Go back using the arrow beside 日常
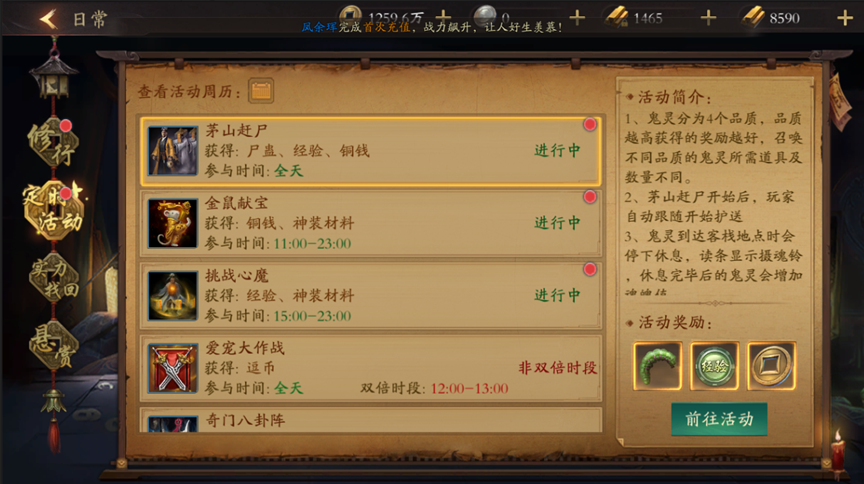Screen dimensions: 864x484 (48, 19)
